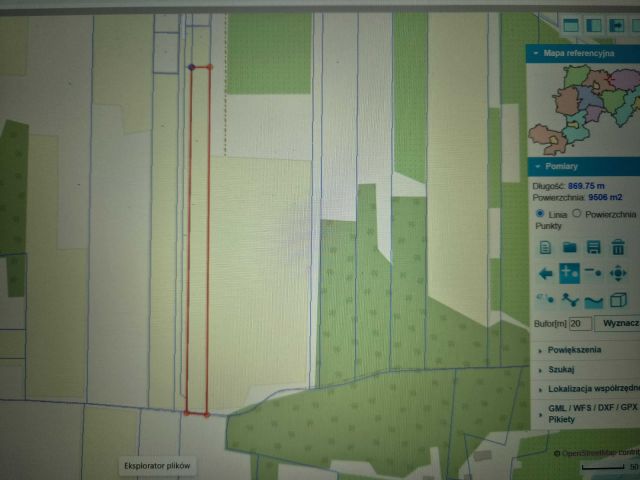This screenshot has height=480, width=640.
Task: Click the terrain profile wave icon
Action: pyautogui.click(x=593, y=301)
